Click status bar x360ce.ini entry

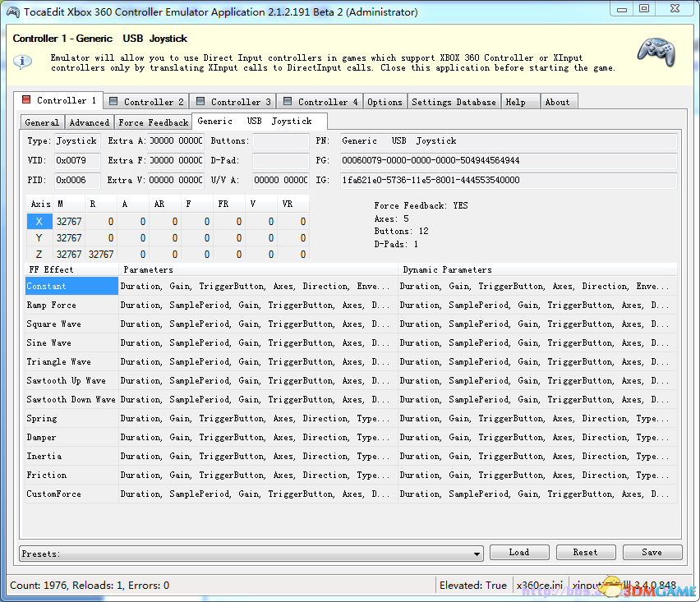(x=539, y=586)
